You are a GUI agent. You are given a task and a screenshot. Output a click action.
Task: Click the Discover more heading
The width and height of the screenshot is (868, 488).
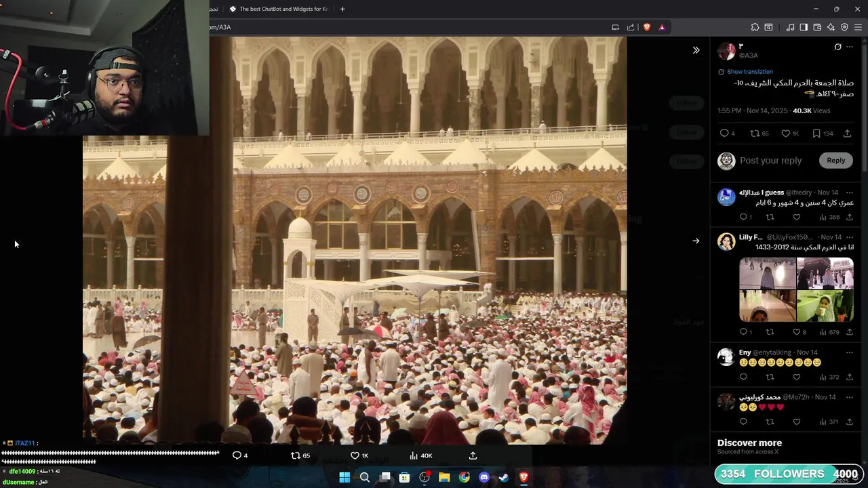coord(749,443)
